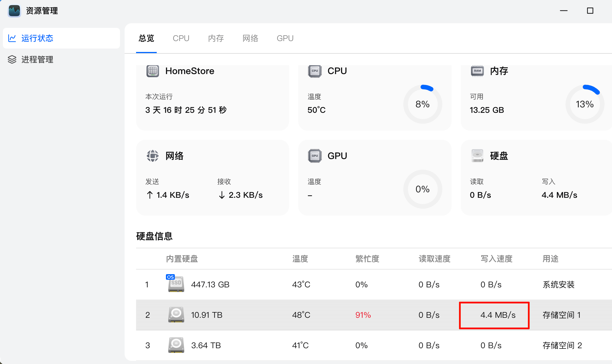Screen dimensions: 612x364
Task: Click the RAM memory icon
Action: (477, 71)
